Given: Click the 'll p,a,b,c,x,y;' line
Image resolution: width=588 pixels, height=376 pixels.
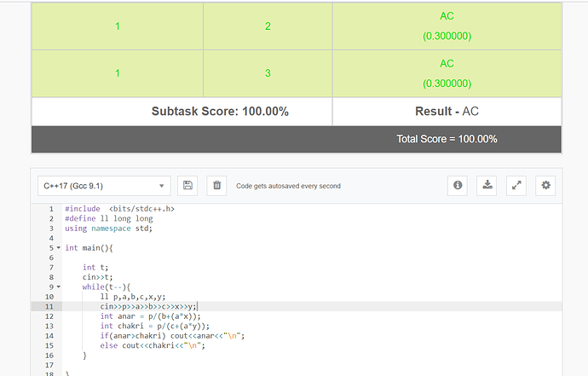Looking at the screenshot, I should point(133,297).
